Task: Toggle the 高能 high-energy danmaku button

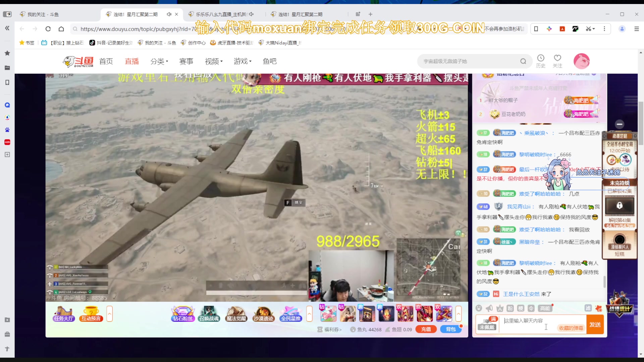Action: click(x=545, y=308)
